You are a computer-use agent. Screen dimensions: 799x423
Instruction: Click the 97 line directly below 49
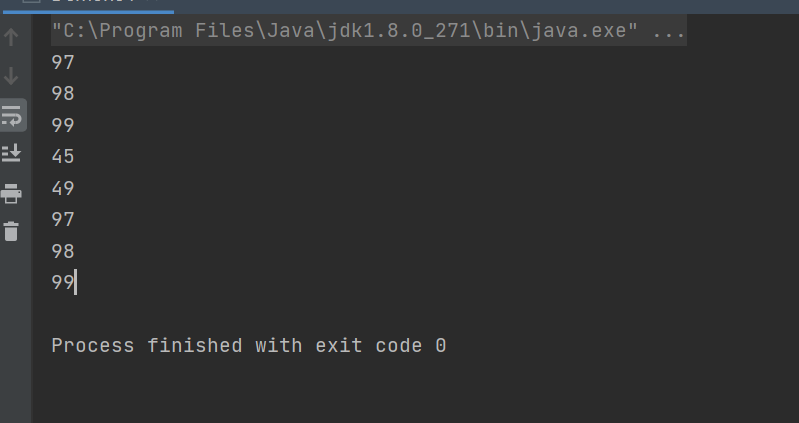[63, 220]
